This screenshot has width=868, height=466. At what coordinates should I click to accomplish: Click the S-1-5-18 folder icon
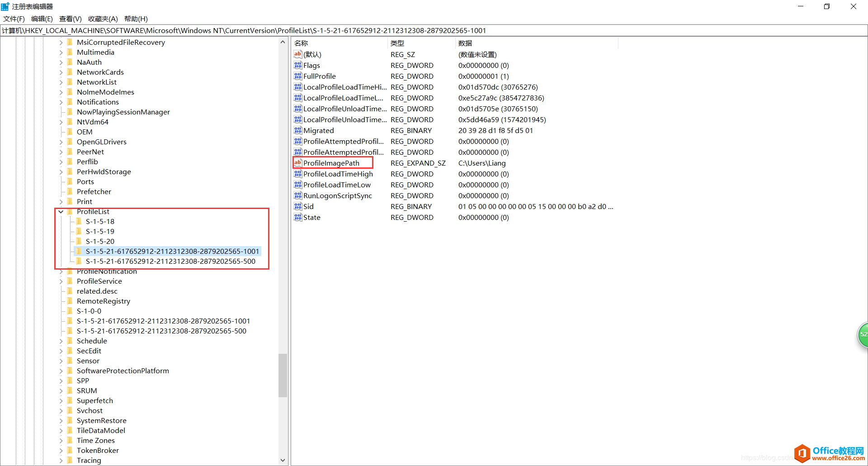79,221
